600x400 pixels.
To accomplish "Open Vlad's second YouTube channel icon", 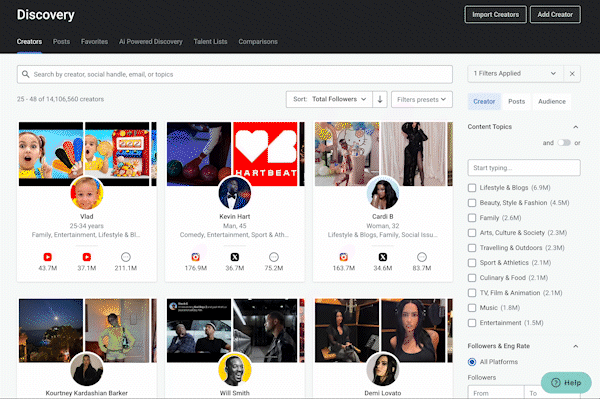I will pyautogui.click(x=87, y=257).
